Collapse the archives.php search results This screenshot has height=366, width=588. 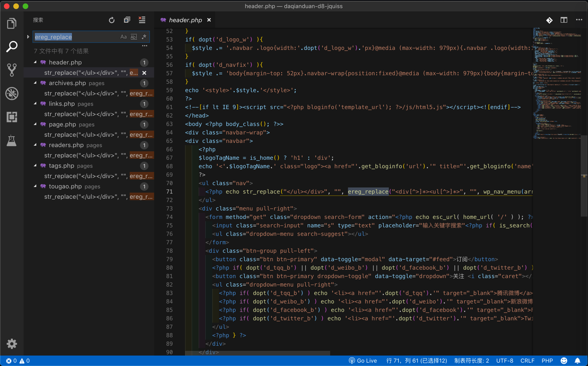(36, 83)
